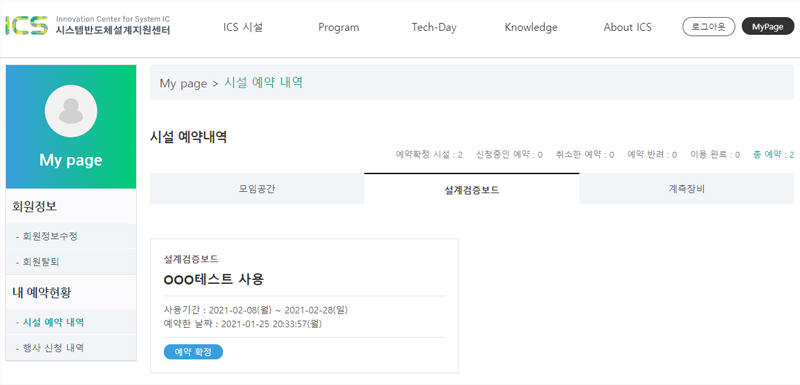The image size is (800, 385).
Task: Open the Program menu
Action: 339,28
